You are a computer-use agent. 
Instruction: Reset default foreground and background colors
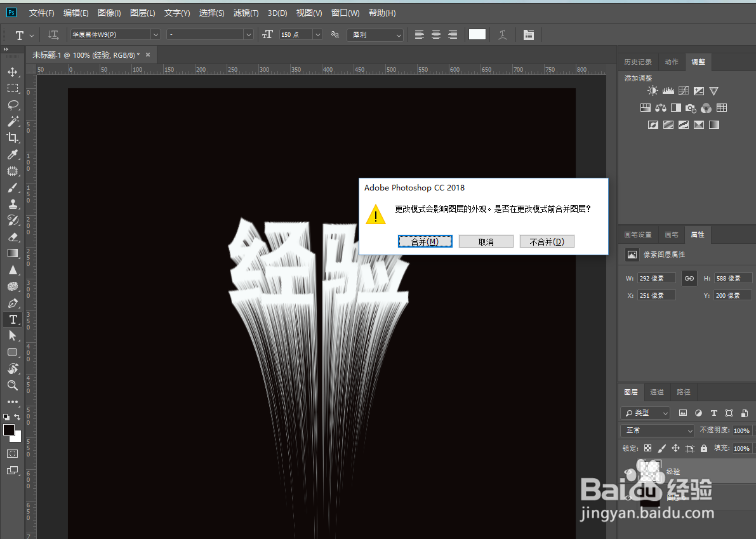[6, 417]
